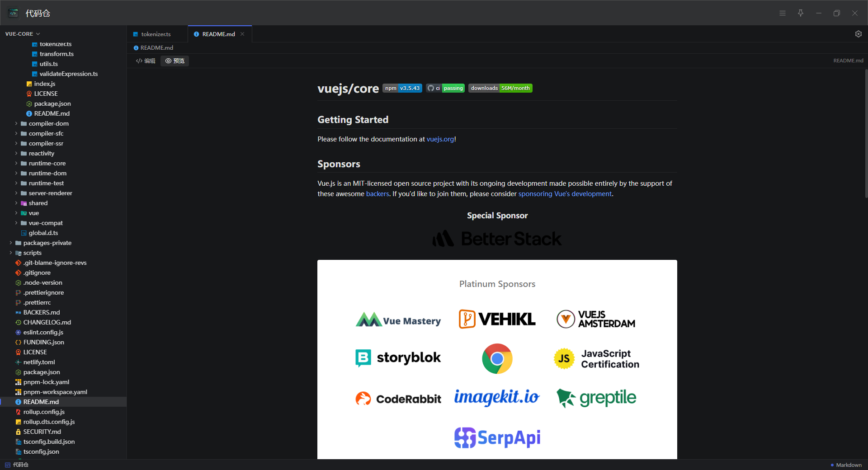Expand the runtime-core folder

[x=16, y=163]
